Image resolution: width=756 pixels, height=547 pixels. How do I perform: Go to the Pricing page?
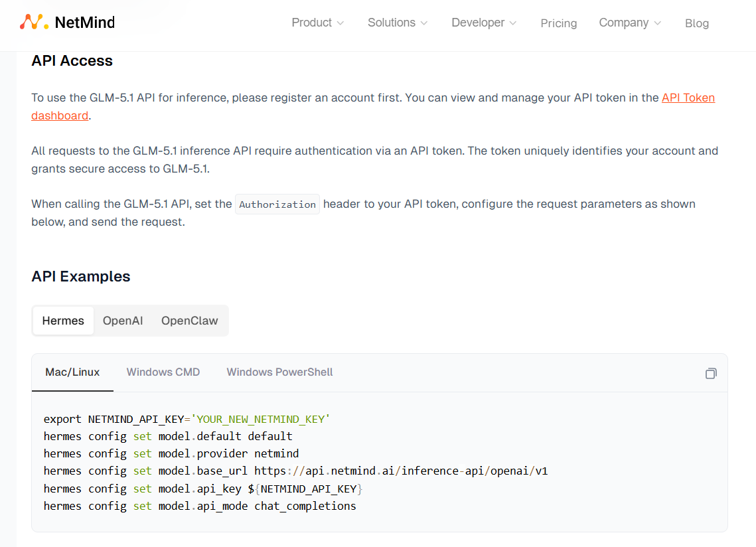coord(558,23)
